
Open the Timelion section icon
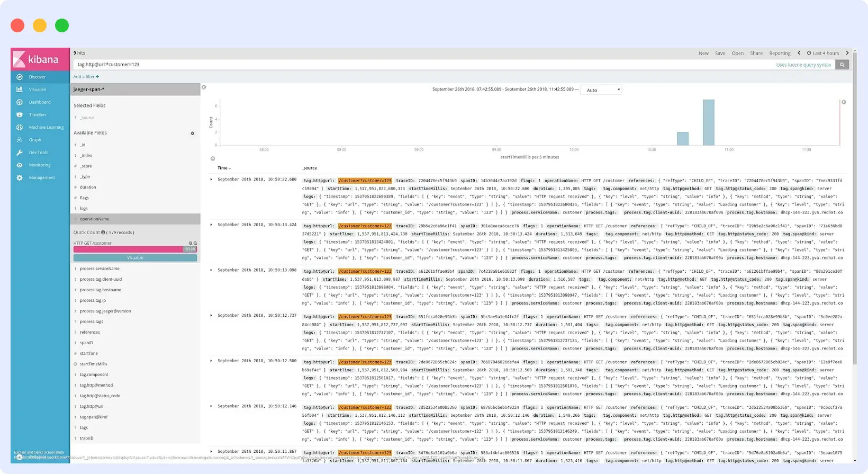(x=20, y=115)
